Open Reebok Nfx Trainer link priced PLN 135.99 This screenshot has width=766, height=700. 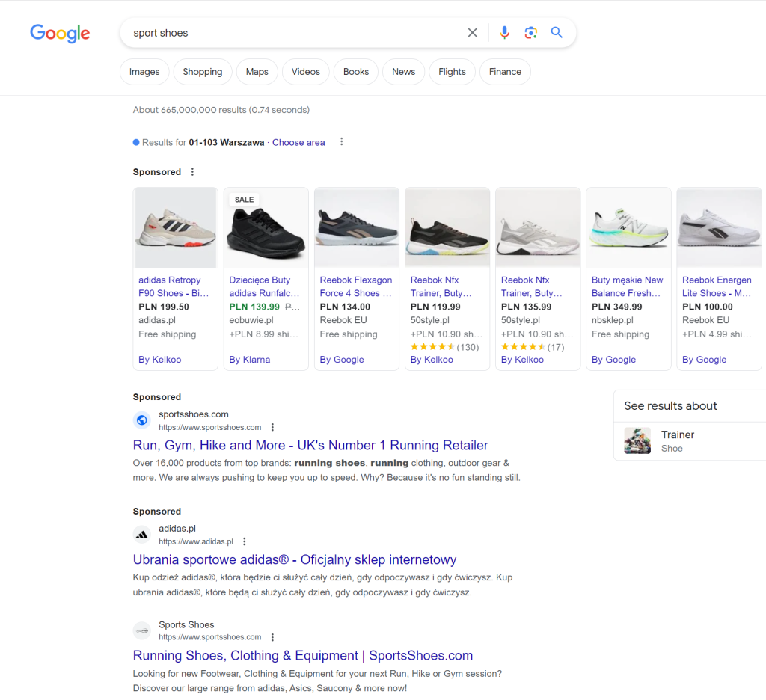point(532,286)
